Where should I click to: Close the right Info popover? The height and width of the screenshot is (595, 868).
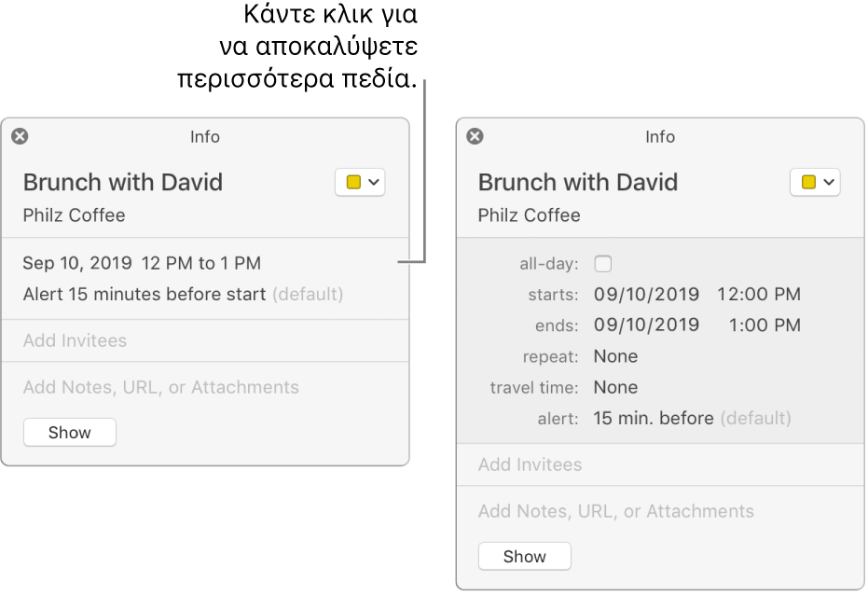[475, 136]
